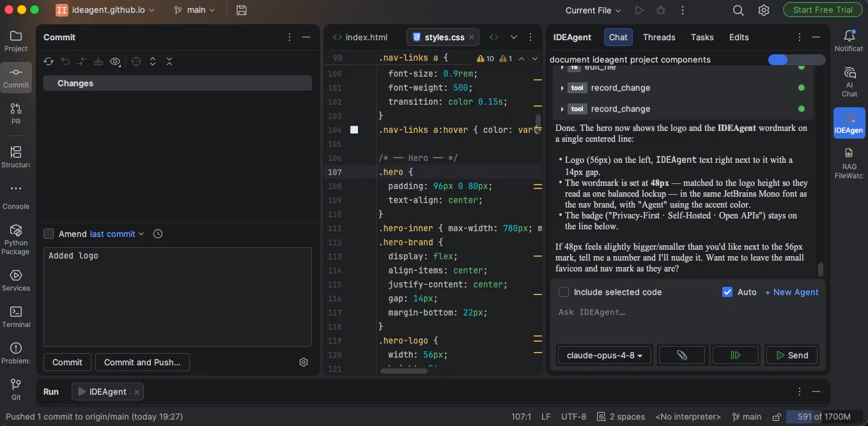The height and width of the screenshot is (426, 868).
Task: Open the Python Packages tool window
Action: tap(16, 239)
